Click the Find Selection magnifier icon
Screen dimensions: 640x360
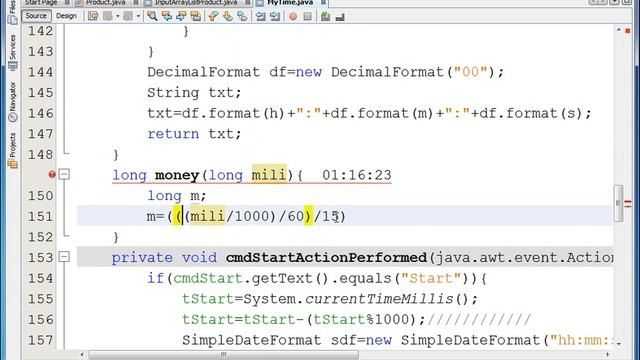tap(152, 16)
